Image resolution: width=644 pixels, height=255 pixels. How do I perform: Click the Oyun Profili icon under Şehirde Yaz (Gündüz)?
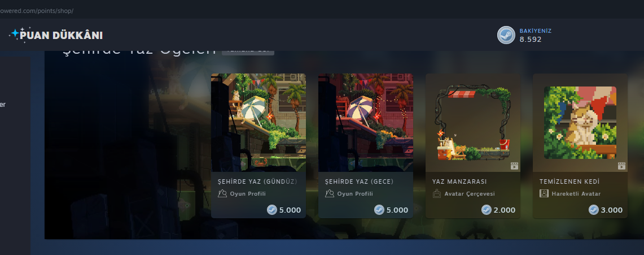222,194
